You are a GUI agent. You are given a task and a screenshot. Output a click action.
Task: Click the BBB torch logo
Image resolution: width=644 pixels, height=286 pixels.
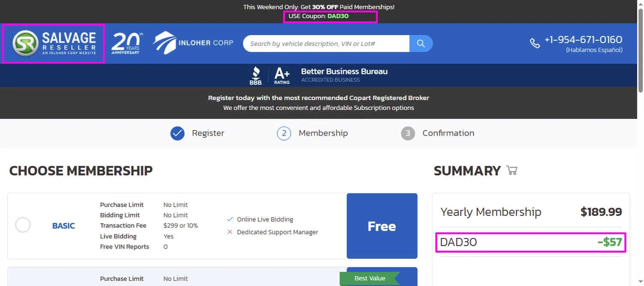point(256,75)
